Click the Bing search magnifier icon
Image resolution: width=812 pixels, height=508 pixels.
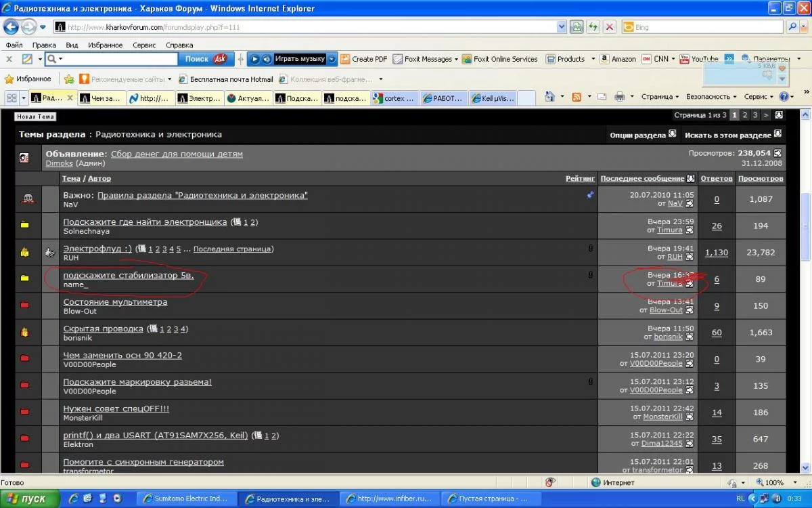[x=793, y=27]
